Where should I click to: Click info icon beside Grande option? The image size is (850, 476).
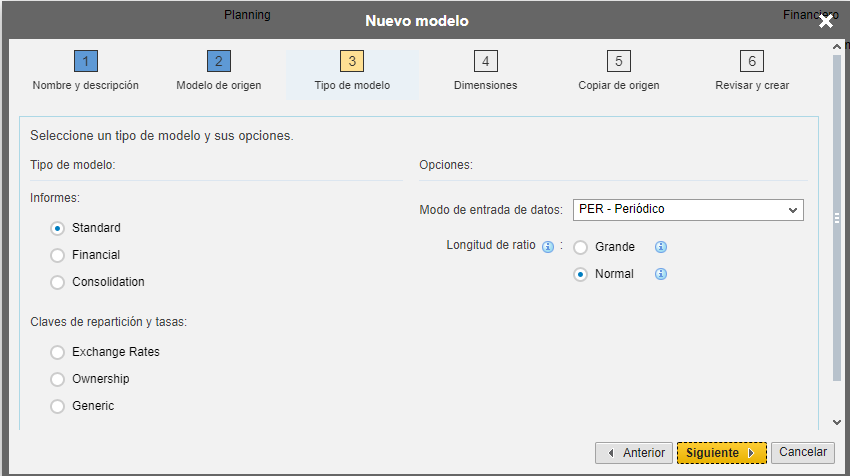[x=661, y=247]
